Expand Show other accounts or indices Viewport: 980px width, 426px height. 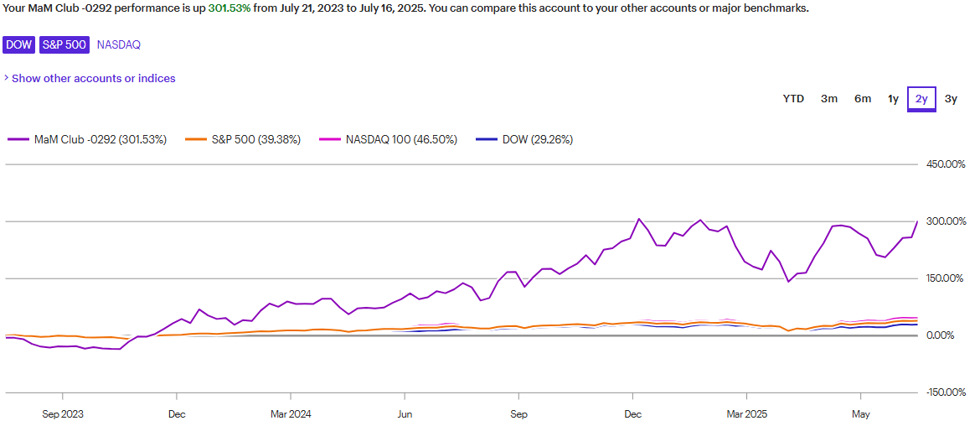point(93,78)
